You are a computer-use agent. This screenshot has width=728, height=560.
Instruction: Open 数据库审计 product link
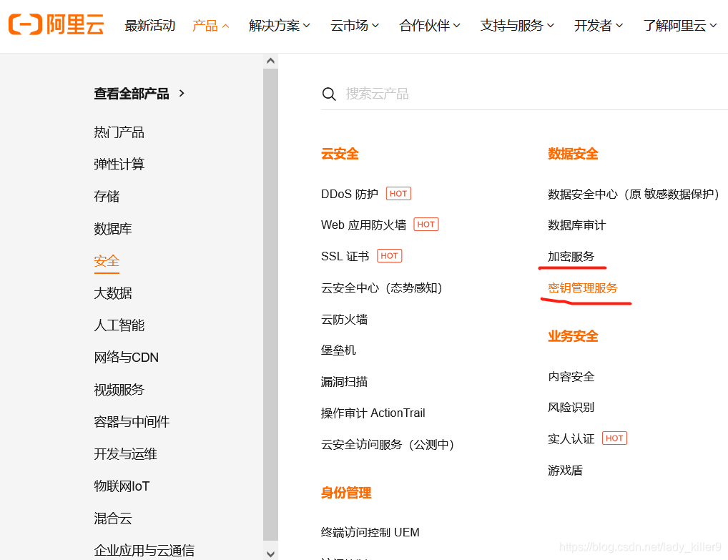click(576, 225)
